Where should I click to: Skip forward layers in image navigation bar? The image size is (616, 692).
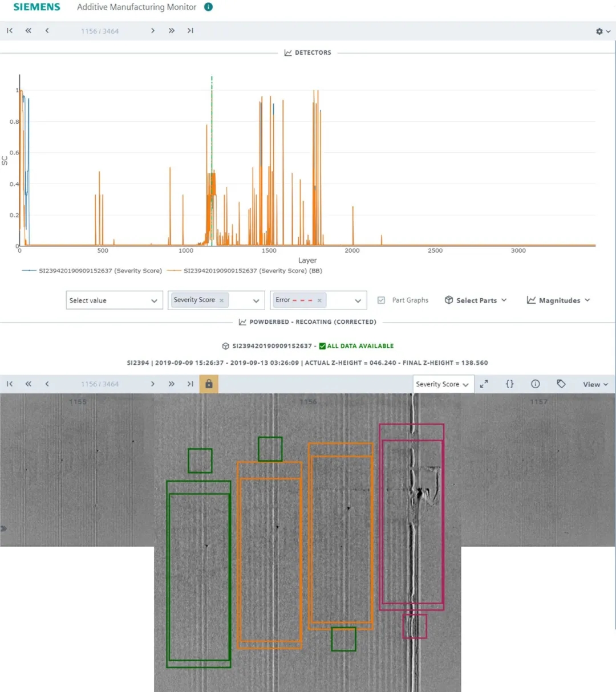point(172,384)
